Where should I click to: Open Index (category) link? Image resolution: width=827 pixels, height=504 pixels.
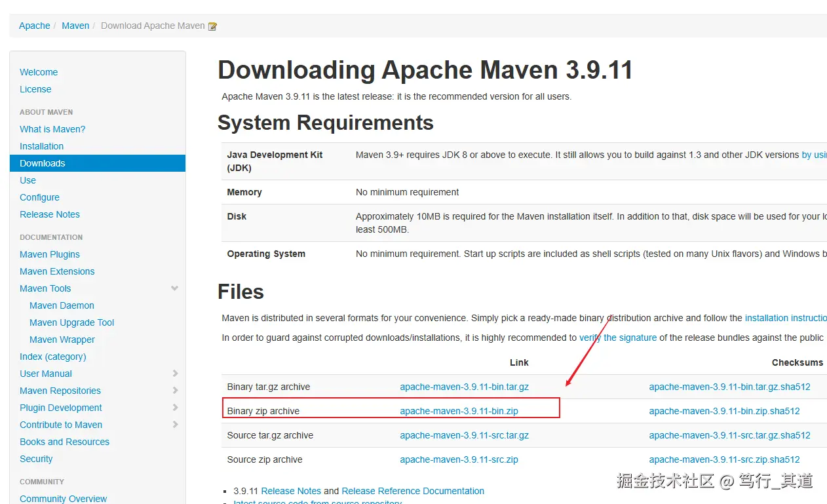(x=53, y=357)
